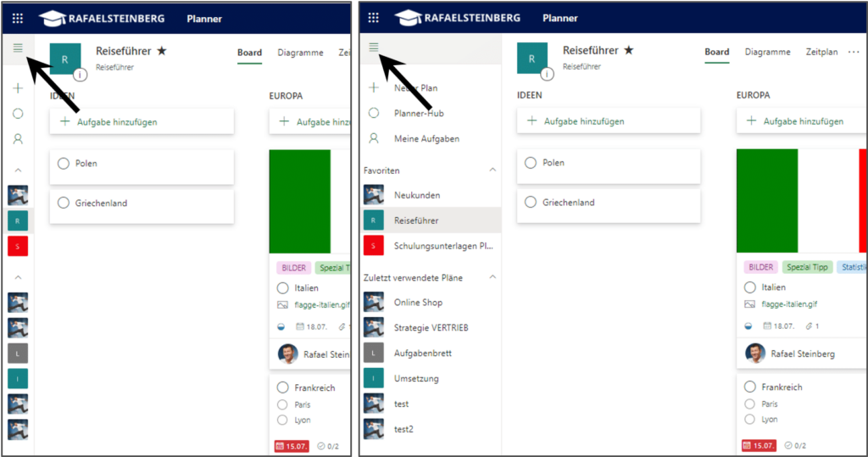Open the flagge-italien.gif attachment in the right panel
Viewport: 868px width, 457px height.
pyautogui.click(x=789, y=304)
